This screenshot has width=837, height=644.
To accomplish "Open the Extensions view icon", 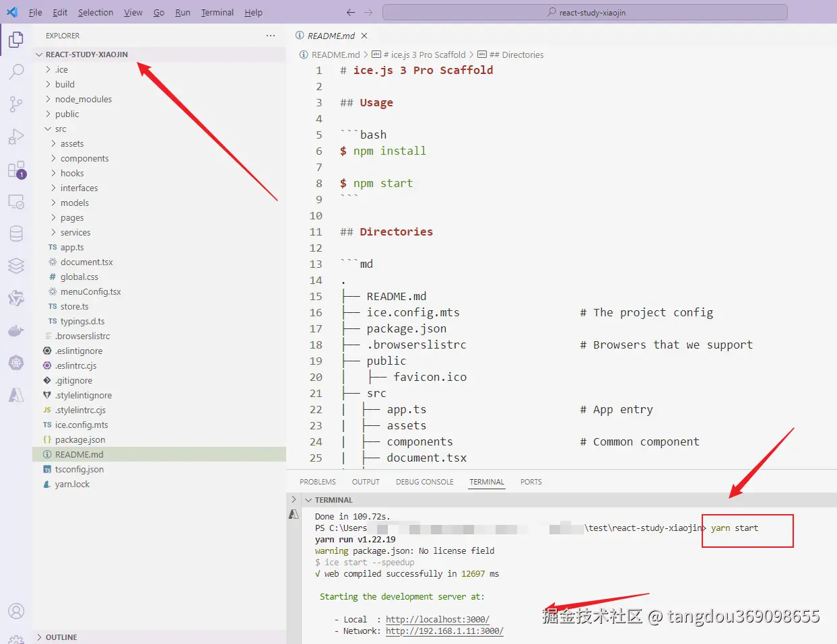I will [16, 170].
